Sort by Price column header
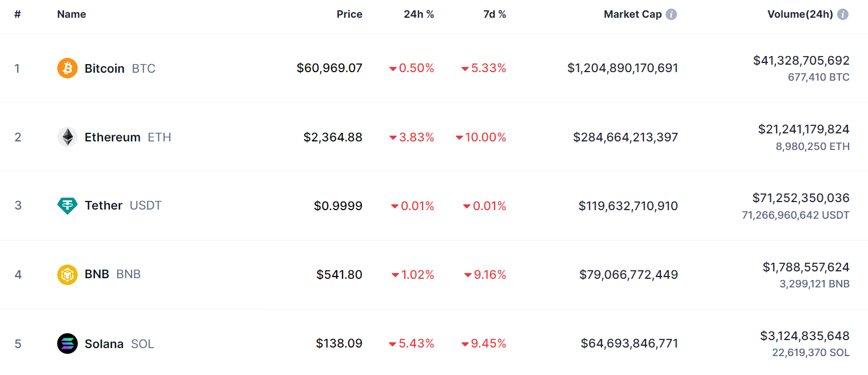 (349, 14)
